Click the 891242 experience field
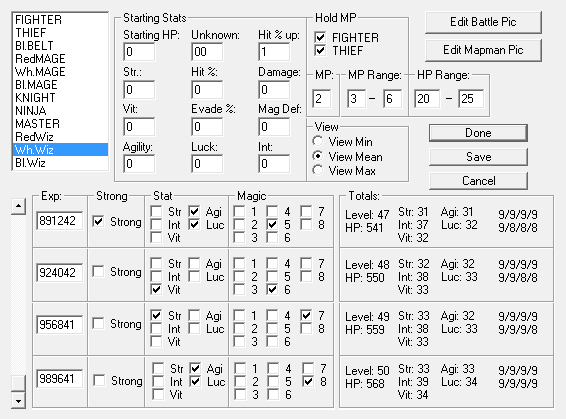Image resolution: width=566 pixels, height=419 pixels. 60,221
